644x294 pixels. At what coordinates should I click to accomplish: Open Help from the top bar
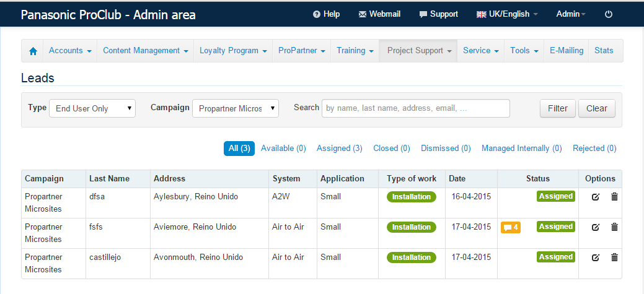327,14
